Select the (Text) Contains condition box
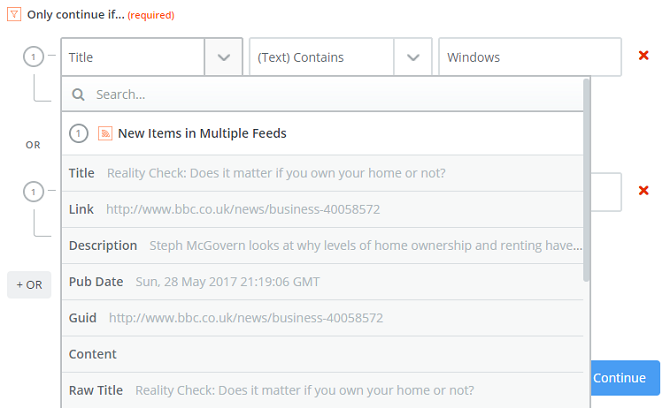The image size is (670, 408). [341, 57]
